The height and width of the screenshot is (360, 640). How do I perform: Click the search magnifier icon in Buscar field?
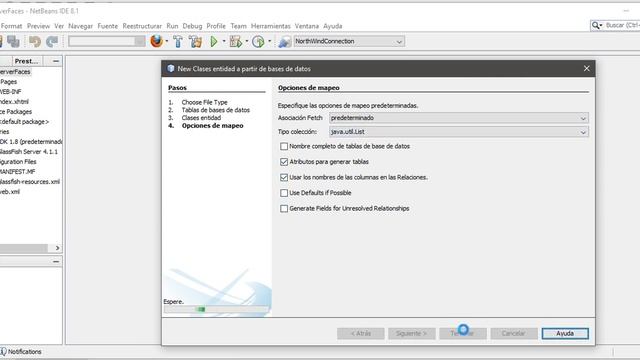pyautogui.click(x=596, y=26)
